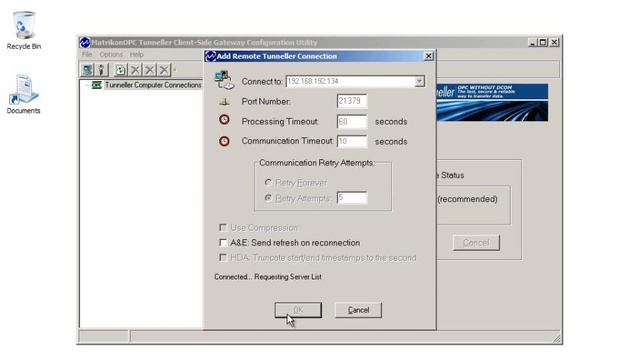Click Cancel in Add Remote Tunneller dialog
640x360 pixels.
point(358,310)
